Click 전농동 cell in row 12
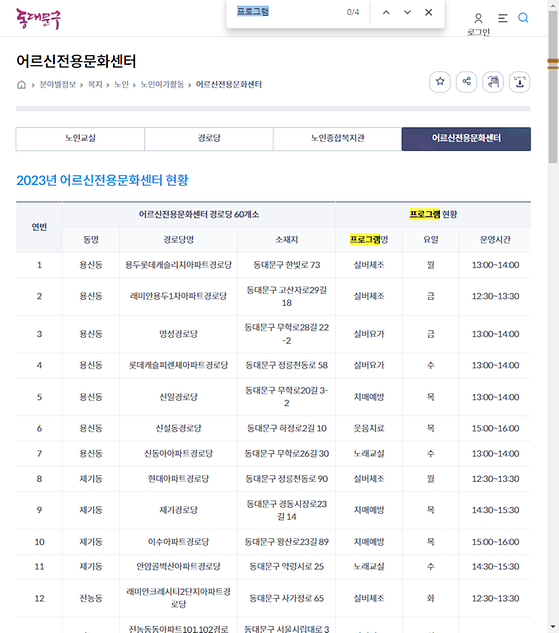The width and height of the screenshot is (559, 633). [91, 598]
